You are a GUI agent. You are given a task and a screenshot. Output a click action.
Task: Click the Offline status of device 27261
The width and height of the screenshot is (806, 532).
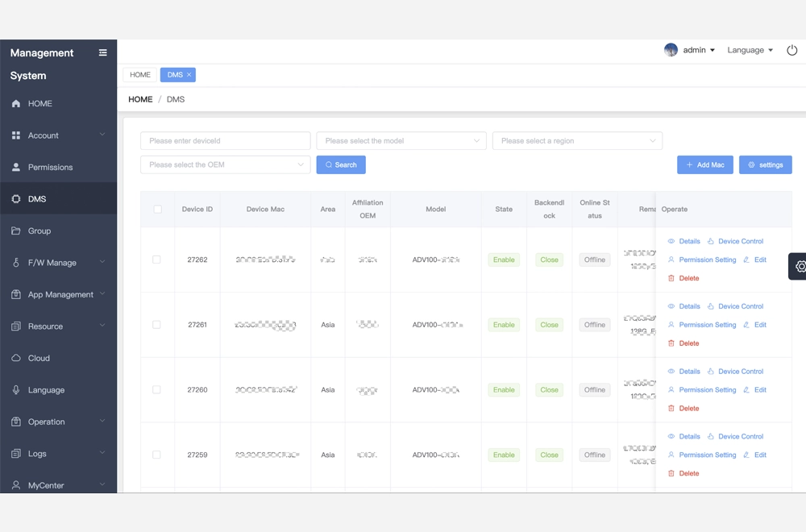[x=595, y=325]
